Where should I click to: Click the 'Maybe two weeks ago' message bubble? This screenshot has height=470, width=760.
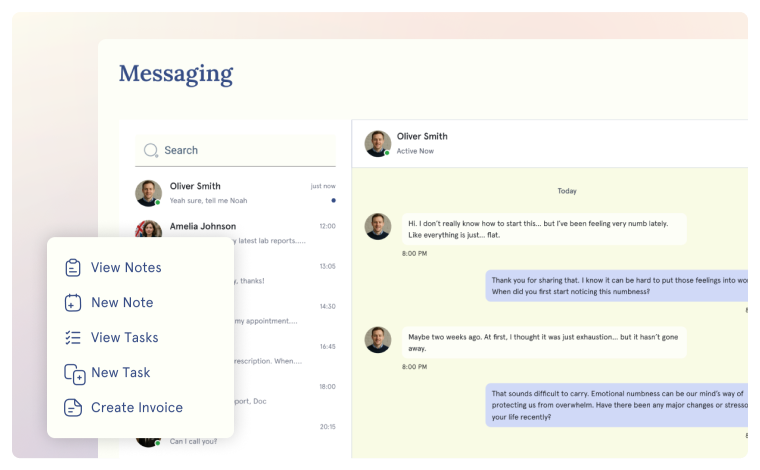pyautogui.click(x=544, y=342)
